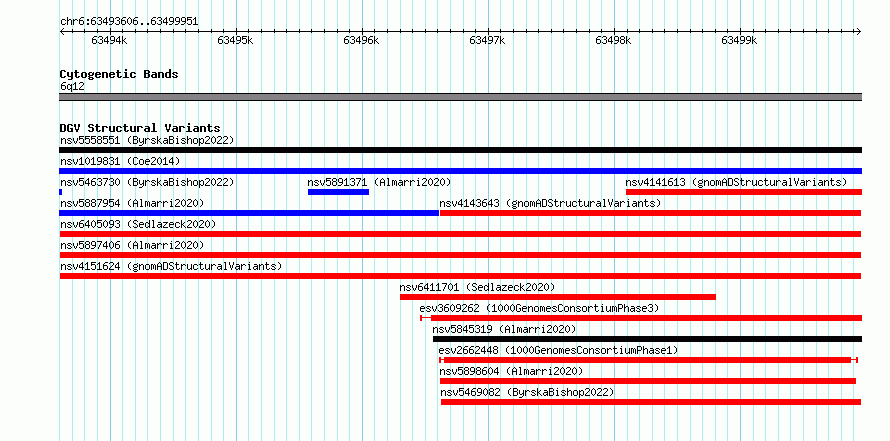Click esv2662448 (1000GenomesConsortiumPhase1) label
Image resolution: width=890 pixels, height=441 pixels.
559,350
